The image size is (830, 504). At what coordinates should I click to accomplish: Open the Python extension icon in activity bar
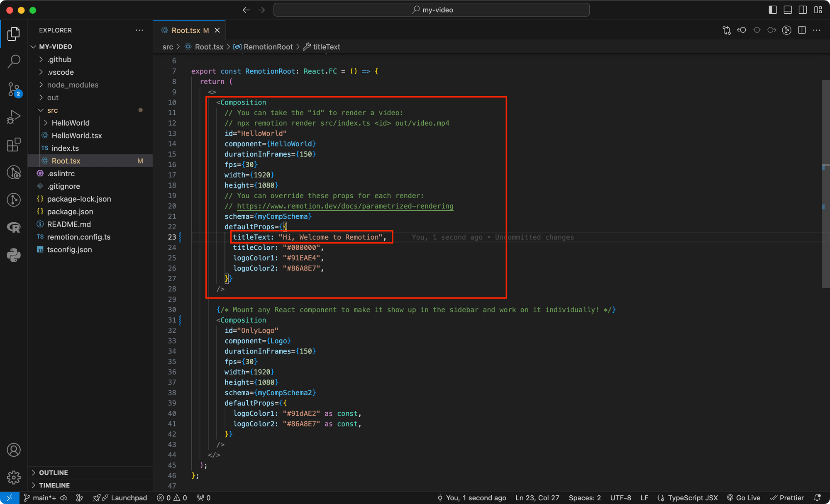(x=14, y=255)
